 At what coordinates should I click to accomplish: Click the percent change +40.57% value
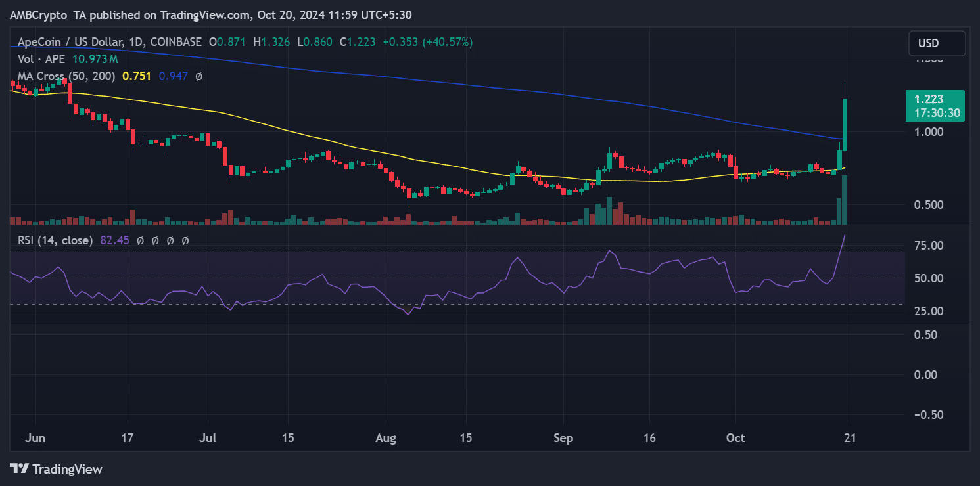pos(448,42)
